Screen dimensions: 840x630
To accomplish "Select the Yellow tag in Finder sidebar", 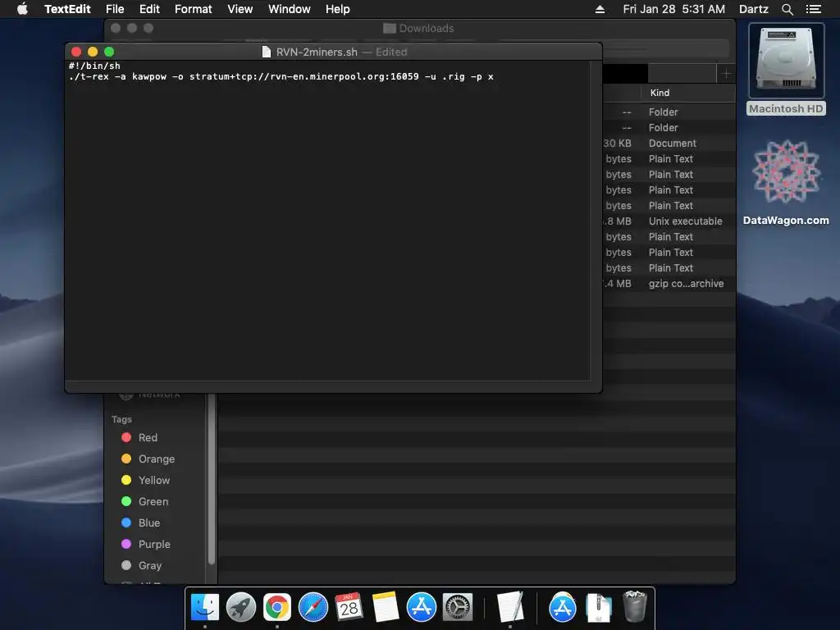I will 146,481.
